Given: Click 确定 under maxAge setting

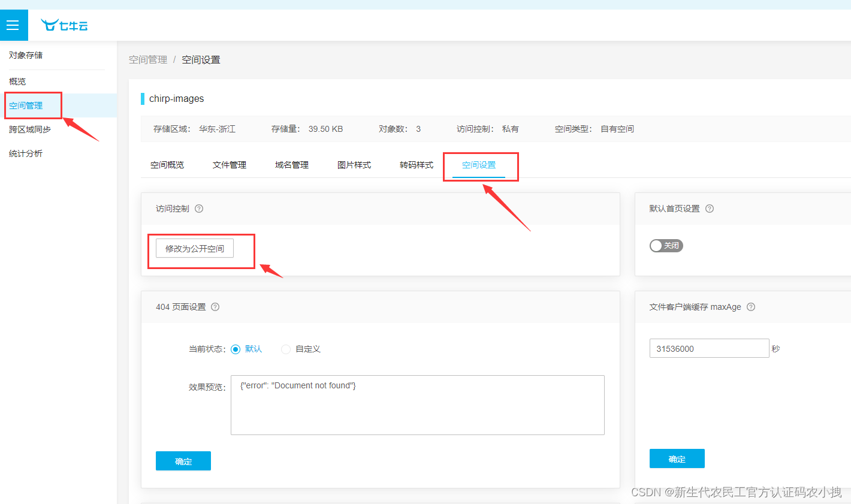Looking at the screenshot, I should (677, 458).
